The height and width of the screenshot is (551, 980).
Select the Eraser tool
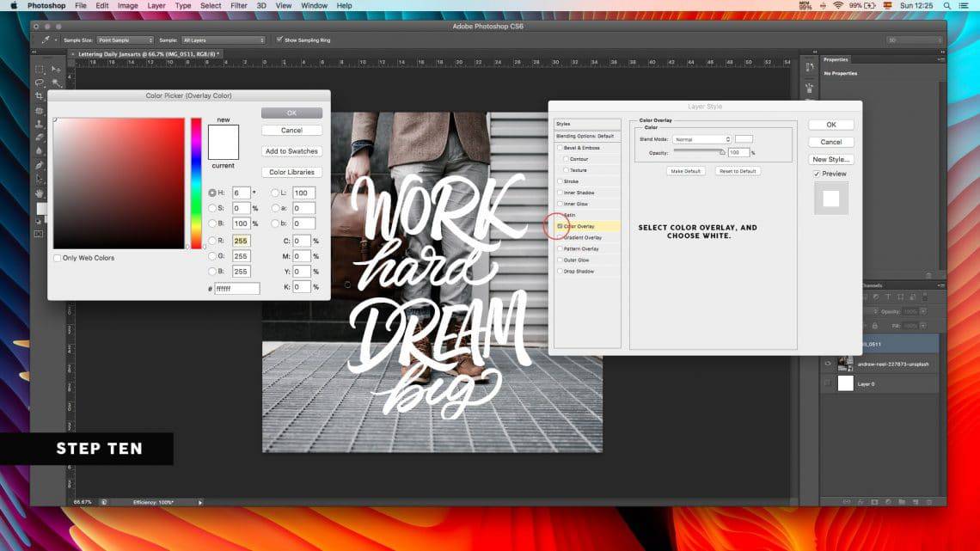(x=40, y=138)
